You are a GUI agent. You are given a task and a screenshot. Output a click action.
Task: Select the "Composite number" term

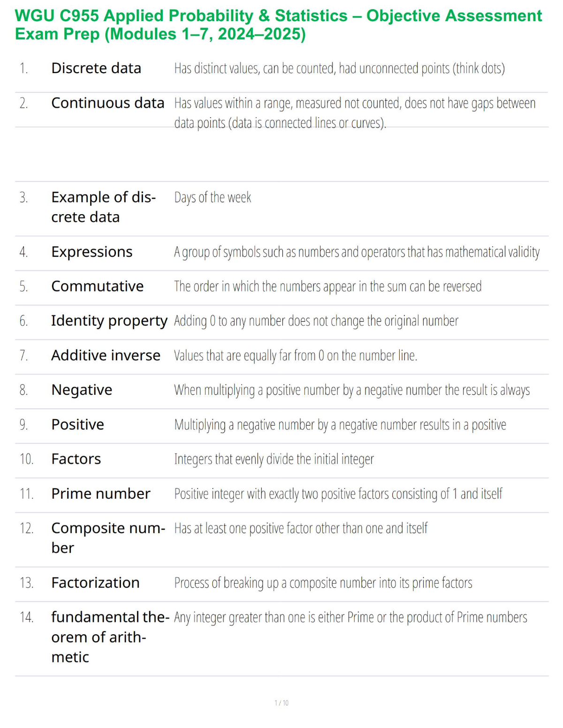tap(108, 538)
